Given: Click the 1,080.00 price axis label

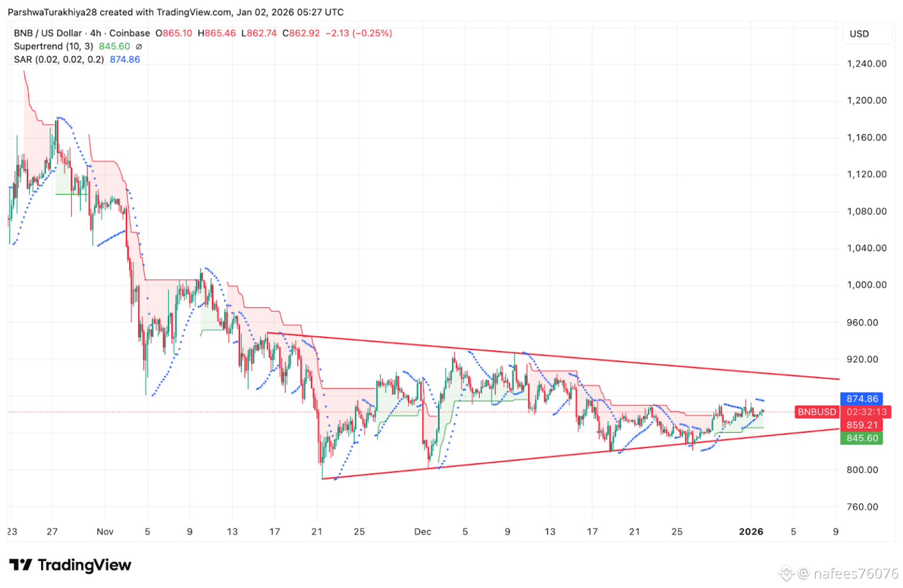Looking at the screenshot, I should pos(867,211).
